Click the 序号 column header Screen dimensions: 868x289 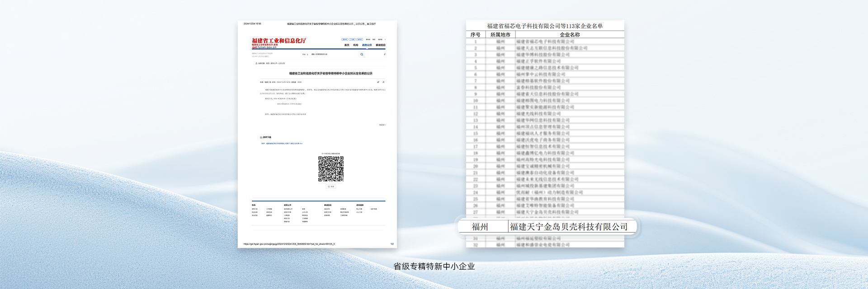point(475,35)
